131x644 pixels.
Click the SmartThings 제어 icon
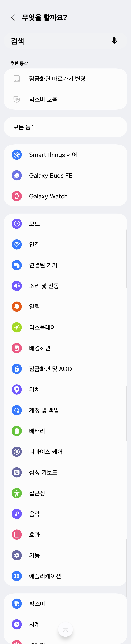[x=17, y=155]
